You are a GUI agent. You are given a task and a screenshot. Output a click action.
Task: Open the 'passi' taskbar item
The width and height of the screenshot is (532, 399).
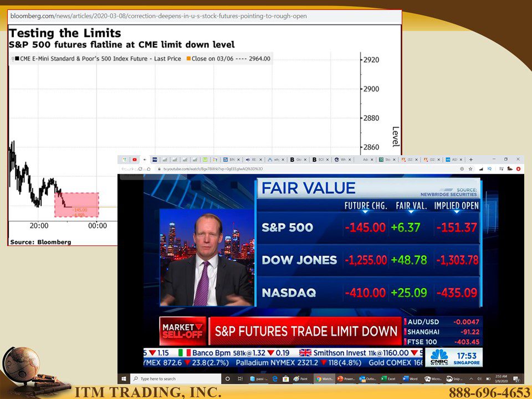[x=259, y=378]
